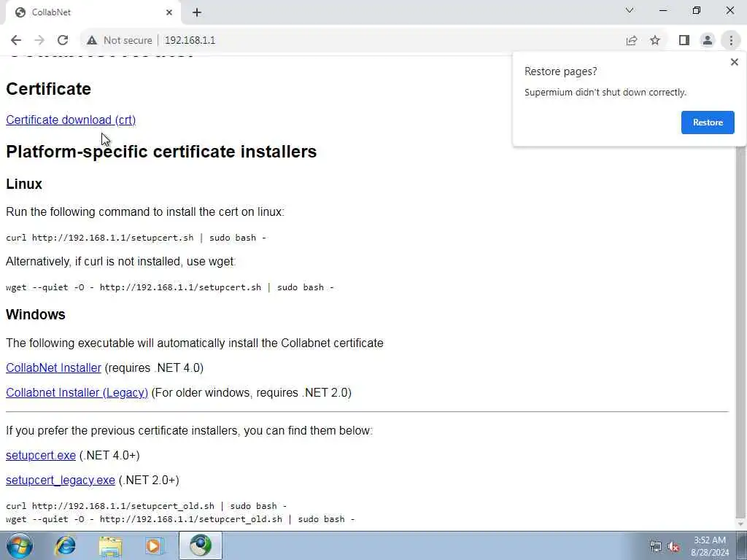The height and width of the screenshot is (560, 747).
Task: Open Windows Explorer folder from the taskbar
Action: click(x=111, y=545)
